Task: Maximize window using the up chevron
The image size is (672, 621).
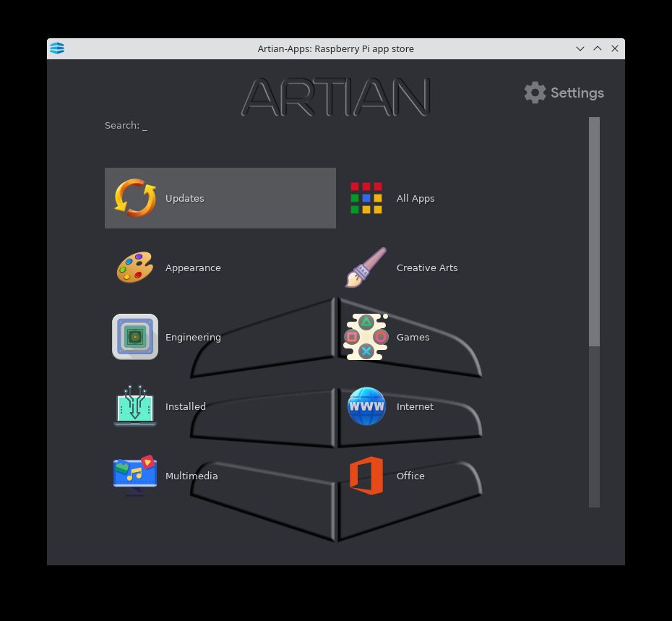Action: point(598,48)
